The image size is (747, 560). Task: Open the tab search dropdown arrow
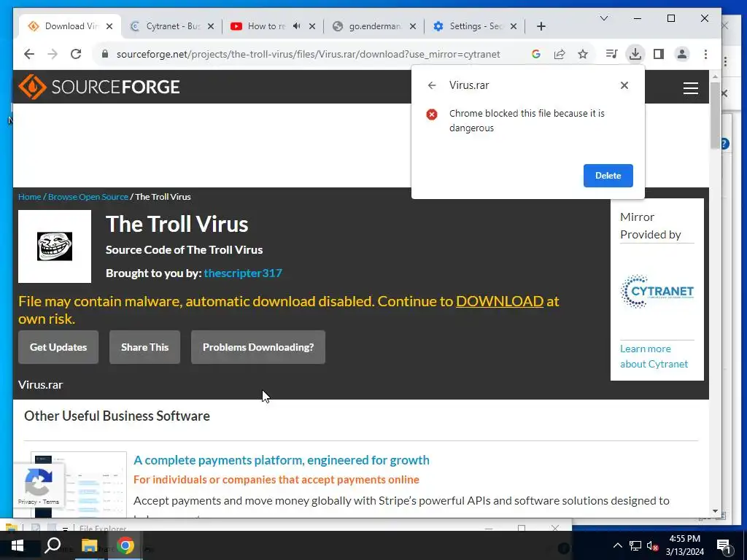603,18
